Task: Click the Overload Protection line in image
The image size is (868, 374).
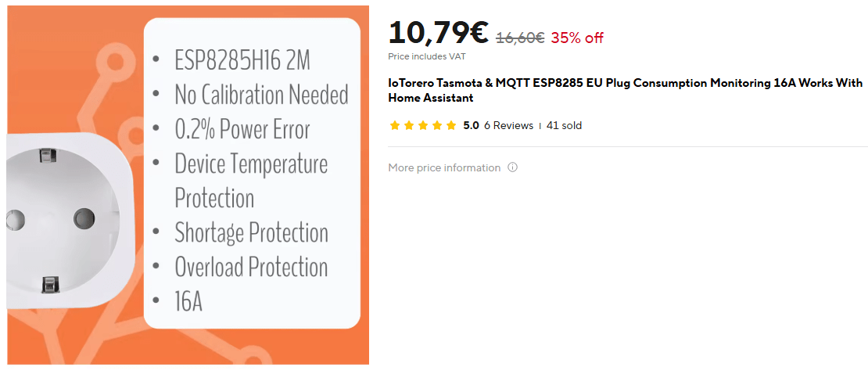Action: (x=251, y=267)
